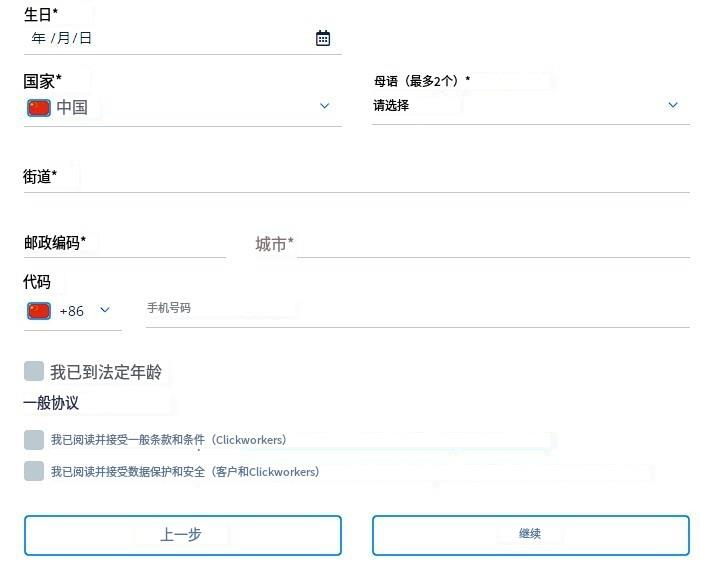Image resolution: width=701 pixels, height=566 pixels.
Task: Click the 中国 country name text
Action: coord(72,108)
